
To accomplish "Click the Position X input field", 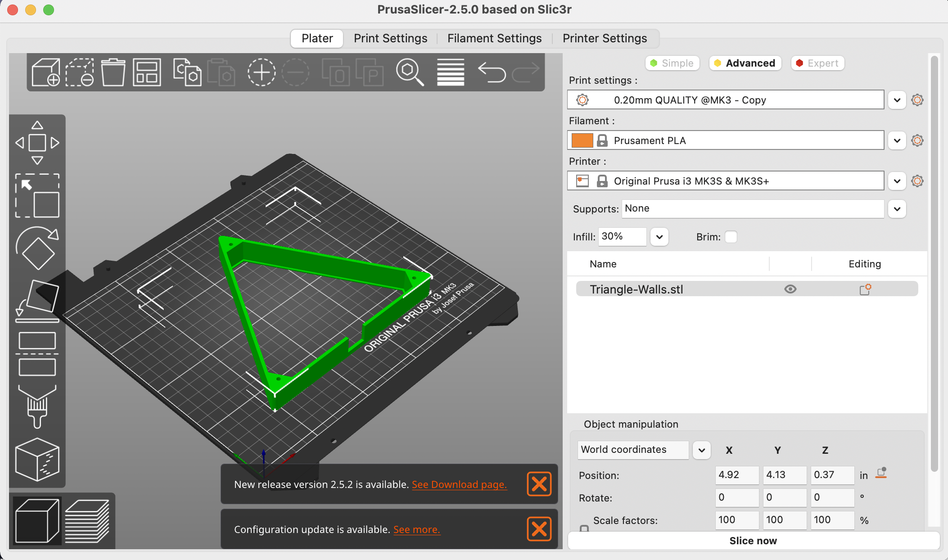I will pyautogui.click(x=737, y=475).
